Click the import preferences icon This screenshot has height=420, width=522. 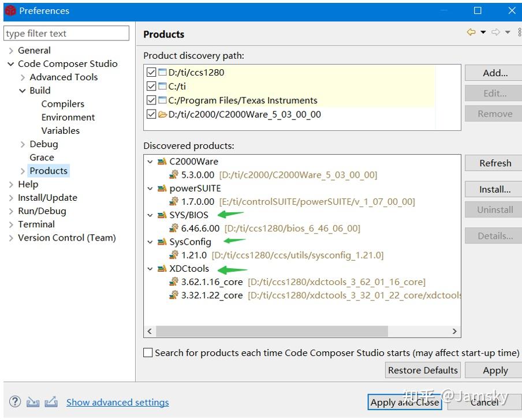(x=33, y=402)
